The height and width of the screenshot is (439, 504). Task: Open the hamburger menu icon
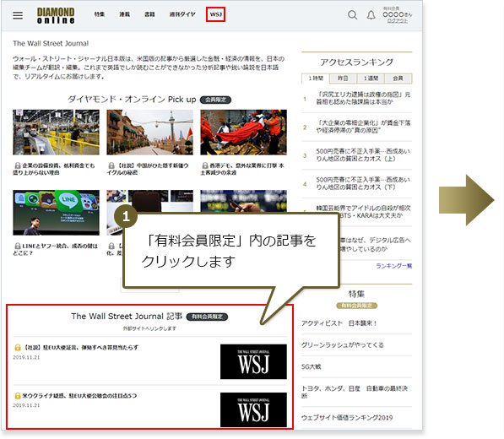(18, 15)
